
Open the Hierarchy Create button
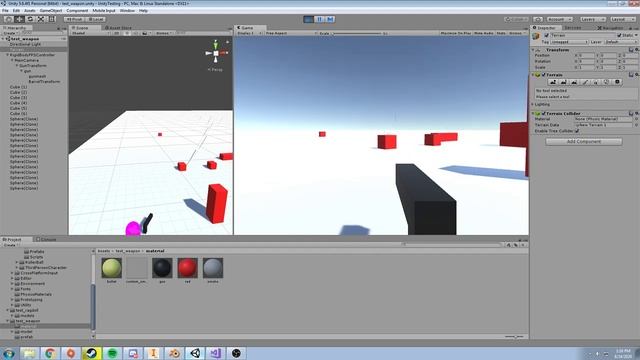point(10,33)
